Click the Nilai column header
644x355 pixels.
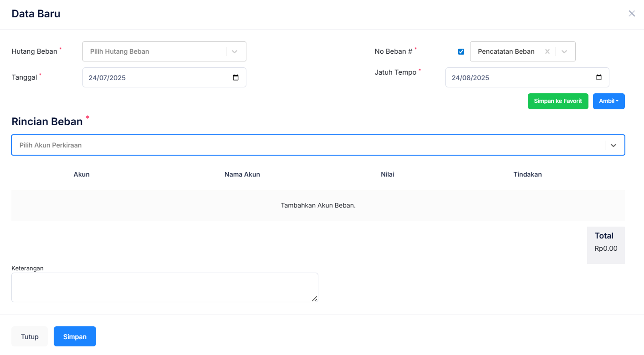point(388,174)
